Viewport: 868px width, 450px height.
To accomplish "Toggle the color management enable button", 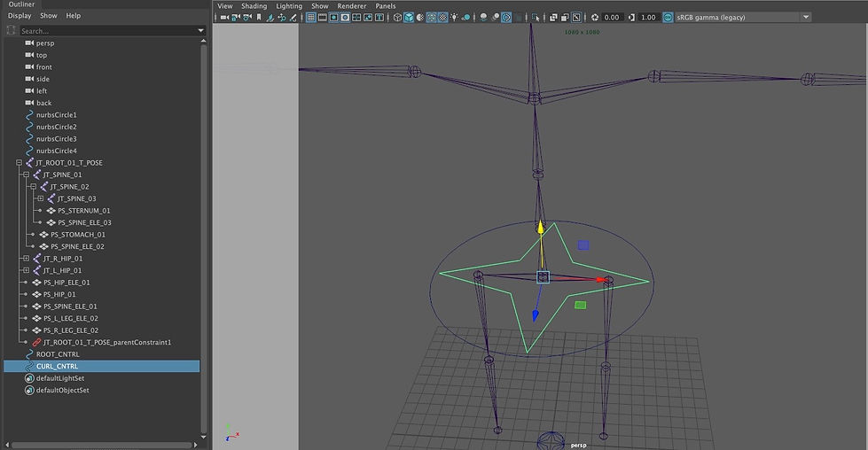I will pos(667,17).
